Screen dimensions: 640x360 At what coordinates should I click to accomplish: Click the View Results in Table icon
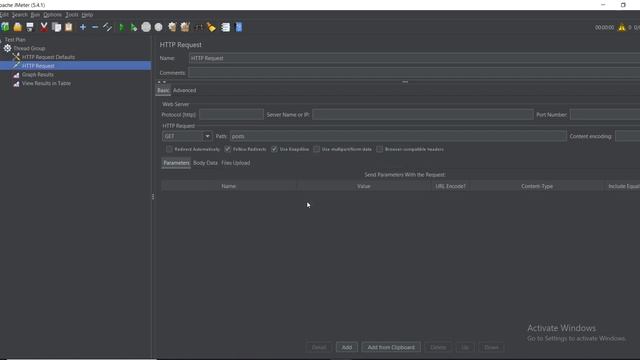point(16,83)
